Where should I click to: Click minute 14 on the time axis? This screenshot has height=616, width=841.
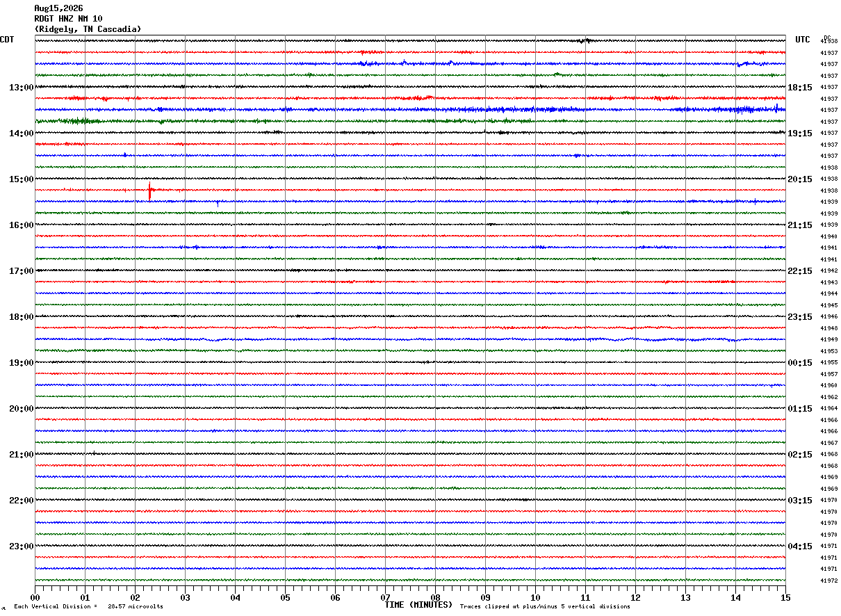(x=736, y=597)
